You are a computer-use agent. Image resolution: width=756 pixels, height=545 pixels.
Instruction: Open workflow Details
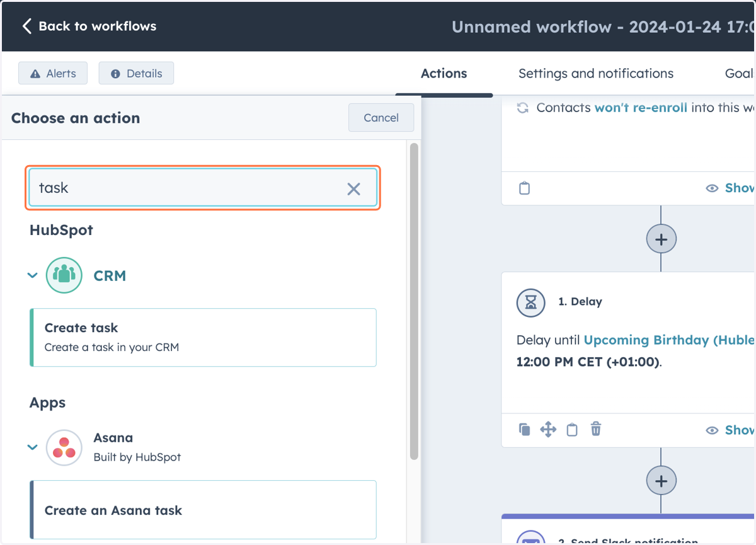click(x=136, y=73)
